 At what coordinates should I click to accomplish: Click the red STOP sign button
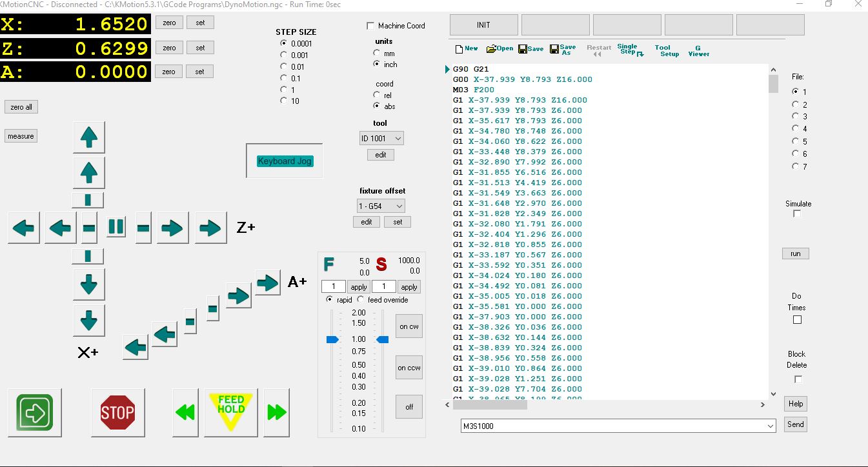pos(117,412)
